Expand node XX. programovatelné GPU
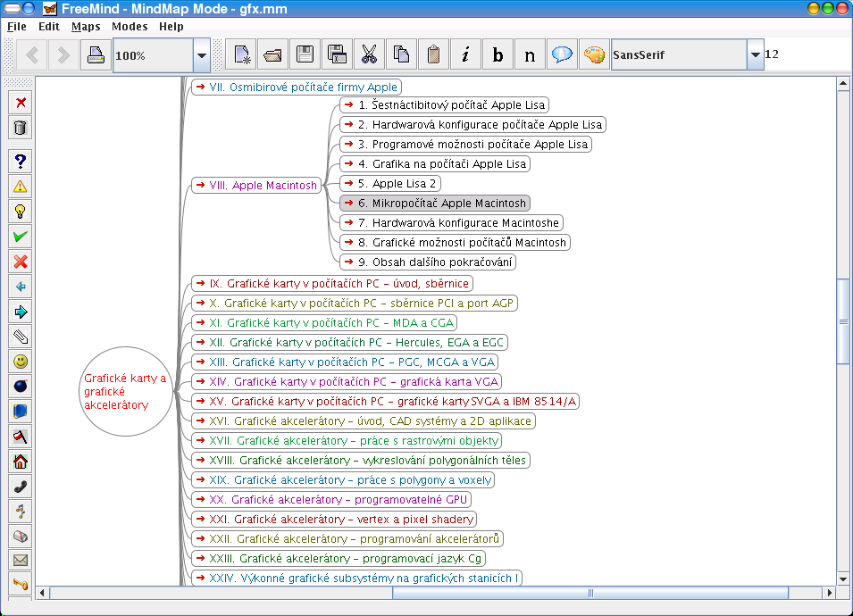Image resolution: width=853 pixels, height=616 pixels. [x=331, y=500]
